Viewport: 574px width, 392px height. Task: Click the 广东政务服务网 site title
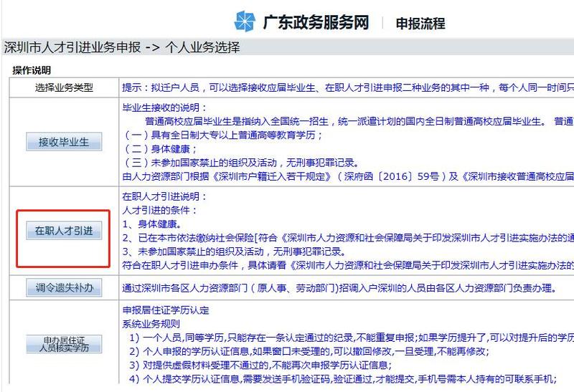(x=316, y=22)
